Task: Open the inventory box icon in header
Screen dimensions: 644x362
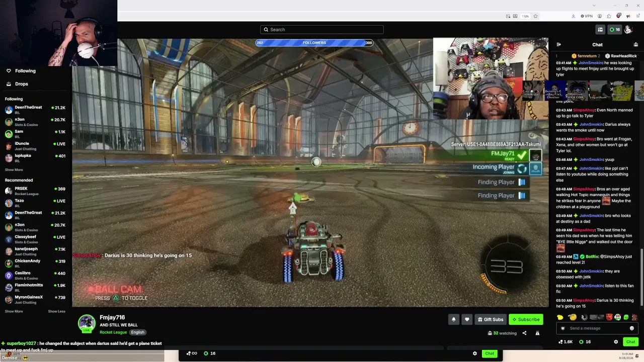Action: click(600, 30)
